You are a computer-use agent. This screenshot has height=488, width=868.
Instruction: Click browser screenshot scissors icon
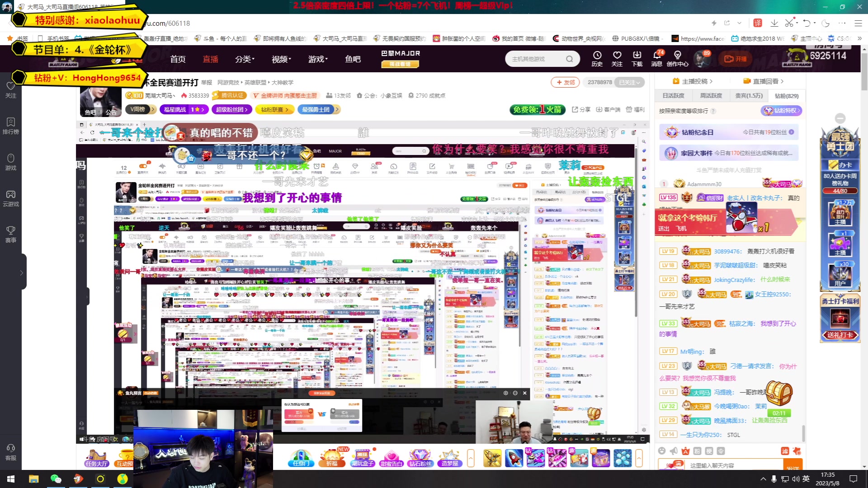789,23
